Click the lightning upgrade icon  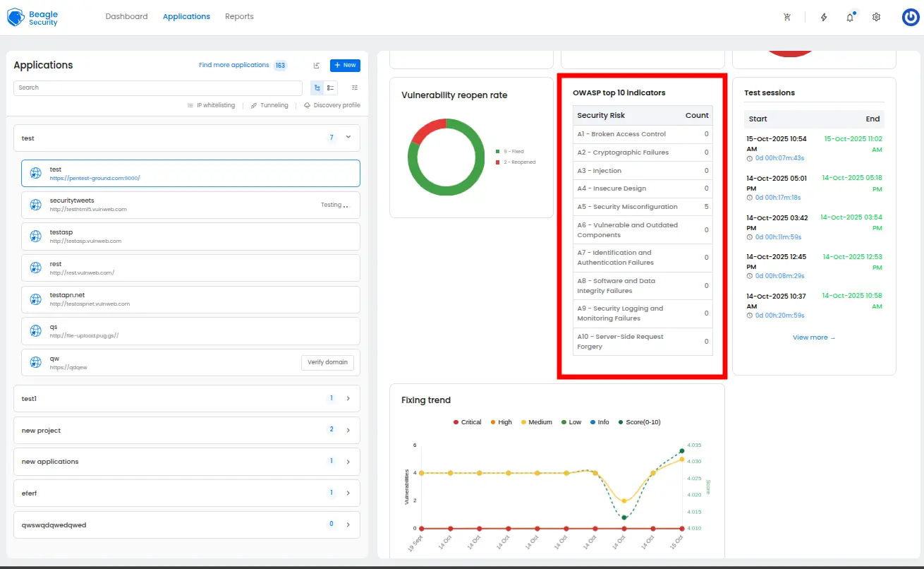tap(823, 17)
